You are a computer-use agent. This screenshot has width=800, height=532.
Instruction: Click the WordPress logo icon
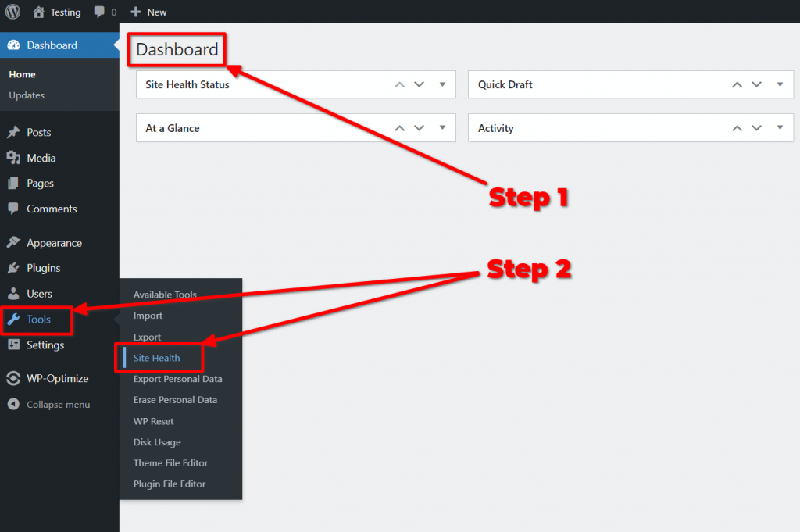(12, 12)
